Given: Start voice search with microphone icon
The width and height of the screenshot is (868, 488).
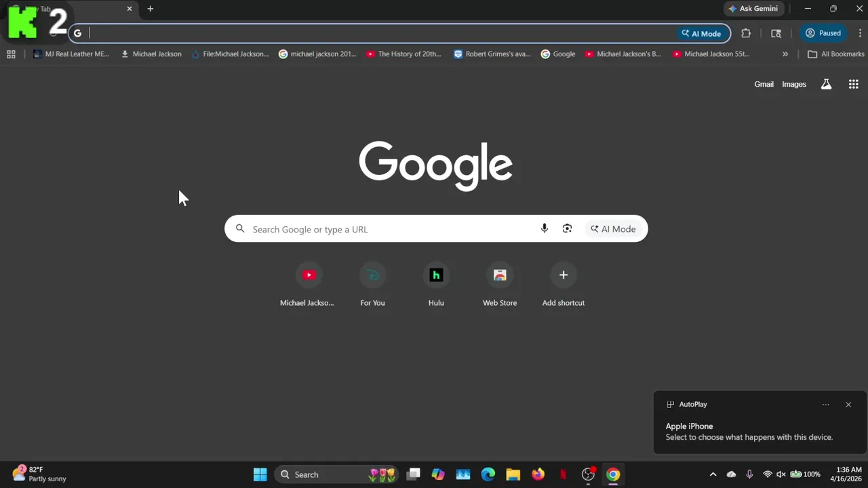Looking at the screenshot, I should point(544,229).
